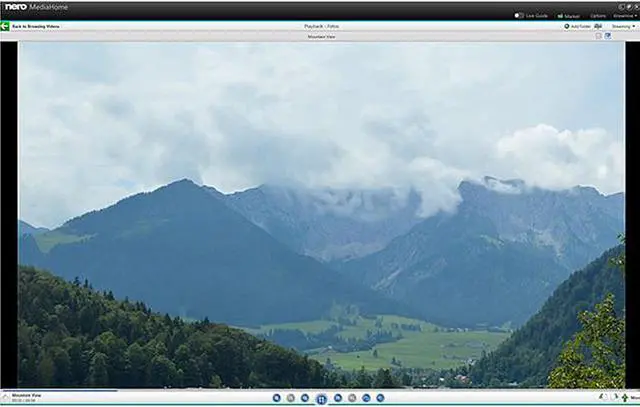Expand the Streaming dropdown in the light toolbar

pyautogui.click(x=623, y=26)
